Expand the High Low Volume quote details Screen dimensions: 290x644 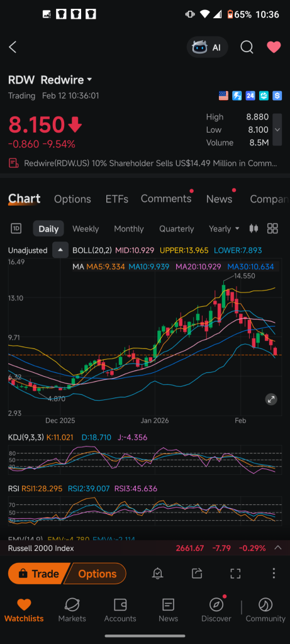click(277, 130)
